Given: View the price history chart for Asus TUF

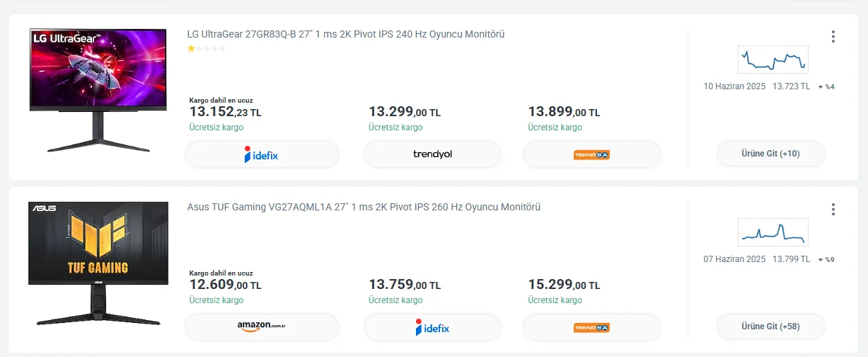Looking at the screenshot, I should [x=772, y=232].
